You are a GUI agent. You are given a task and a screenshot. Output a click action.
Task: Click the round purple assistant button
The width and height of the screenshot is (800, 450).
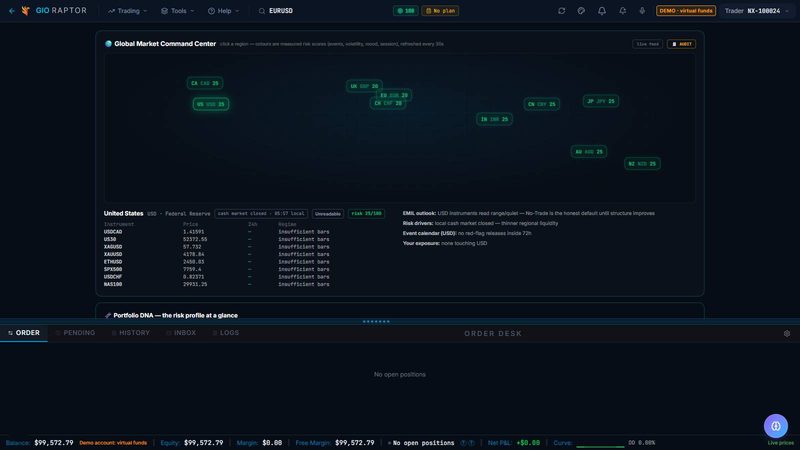[776, 426]
